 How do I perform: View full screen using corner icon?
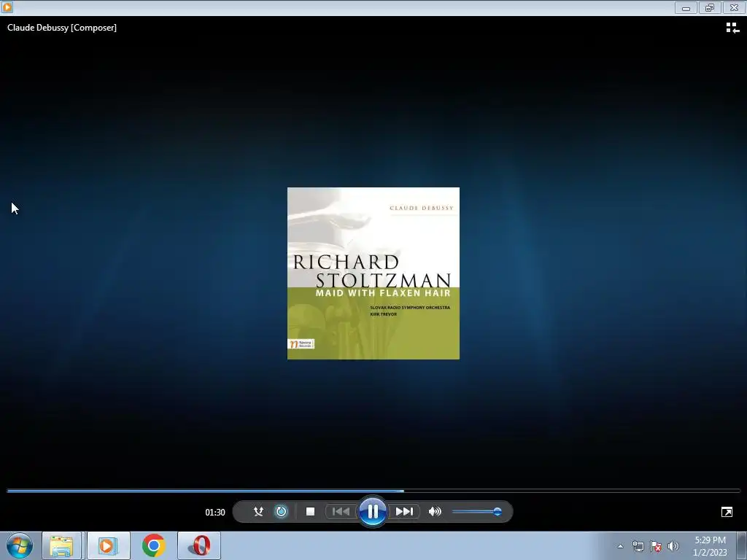(727, 512)
